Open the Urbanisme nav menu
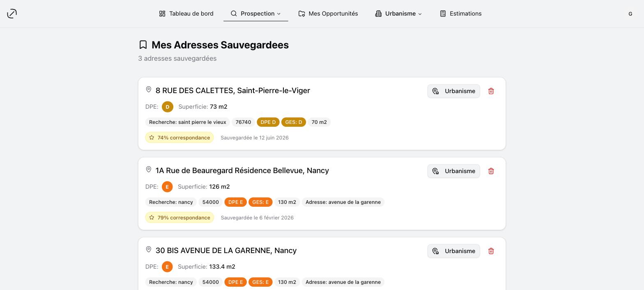The image size is (644, 290). [x=398, y=14]
